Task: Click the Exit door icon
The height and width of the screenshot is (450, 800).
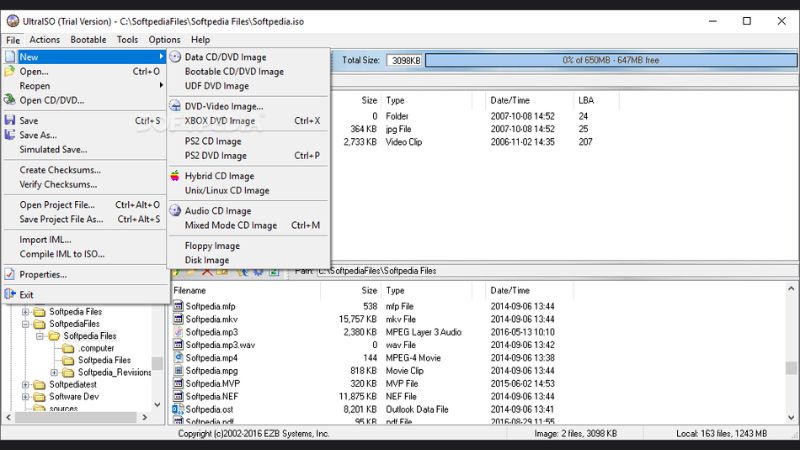Action: pyautogui.click(x=10, y=294)
